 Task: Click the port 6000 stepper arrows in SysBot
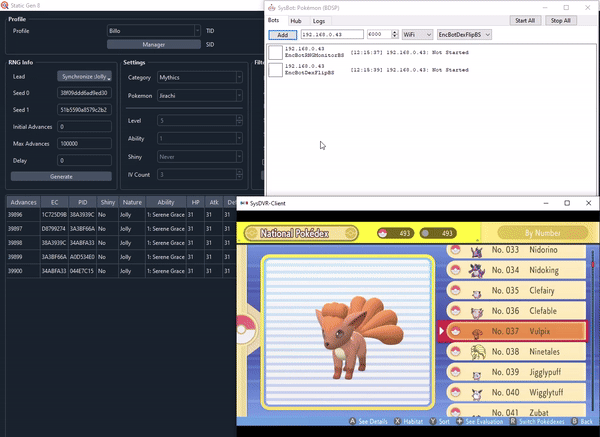[395, 34]
